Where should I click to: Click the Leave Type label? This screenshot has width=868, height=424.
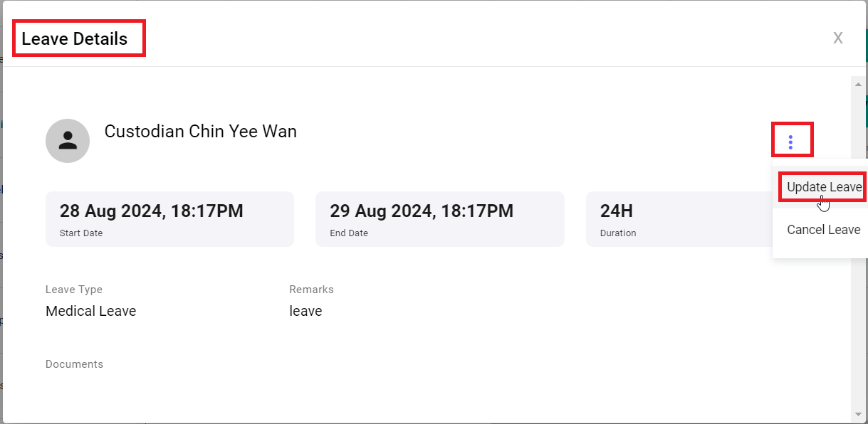click(x=74, y=290)
